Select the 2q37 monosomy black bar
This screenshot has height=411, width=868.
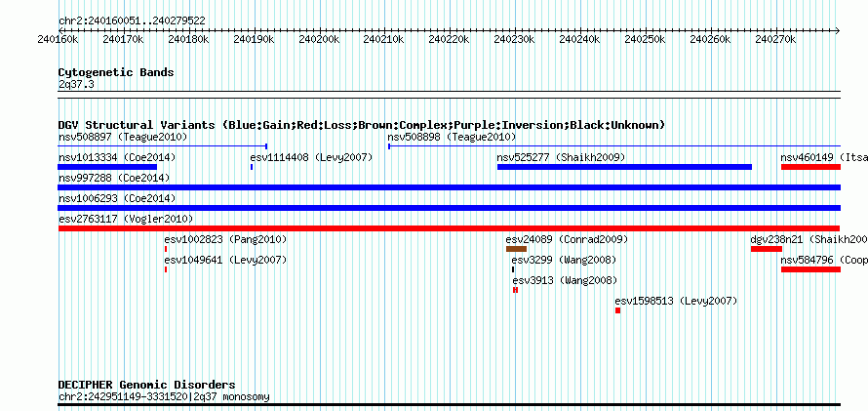450,405
